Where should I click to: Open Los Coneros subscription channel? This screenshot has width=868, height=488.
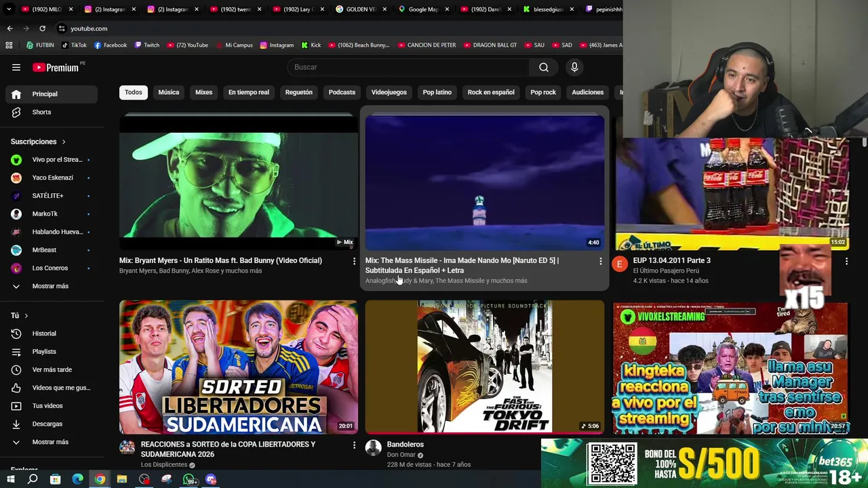point(52,268)
